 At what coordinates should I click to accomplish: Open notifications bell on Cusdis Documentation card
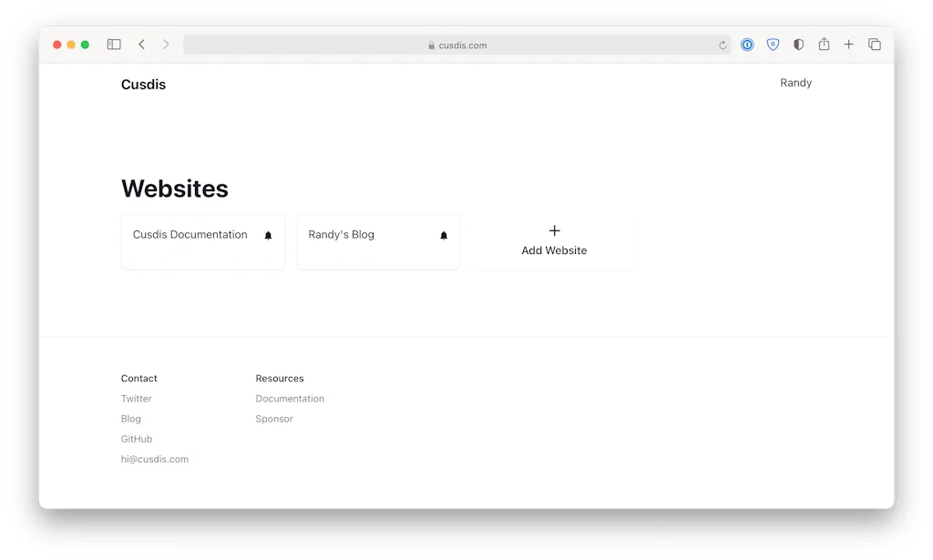[268, 235]
